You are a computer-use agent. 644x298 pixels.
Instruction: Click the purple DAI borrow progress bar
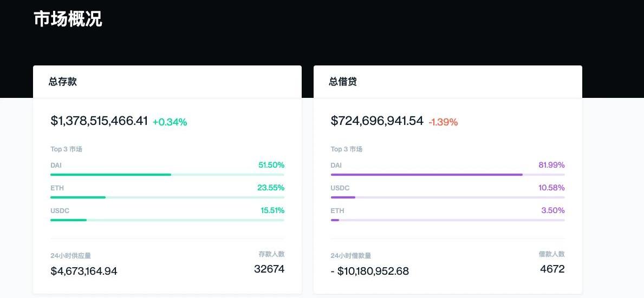426,175
